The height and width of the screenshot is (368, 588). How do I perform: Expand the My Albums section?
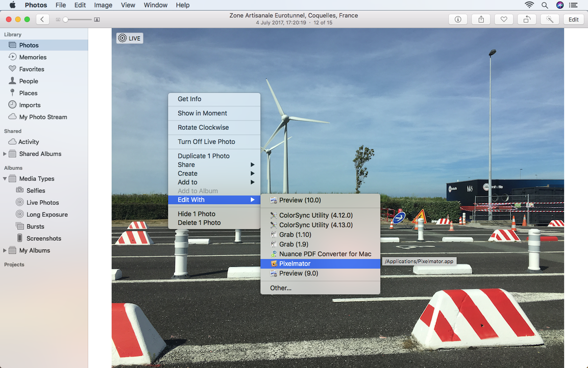(x=5, y=250)
